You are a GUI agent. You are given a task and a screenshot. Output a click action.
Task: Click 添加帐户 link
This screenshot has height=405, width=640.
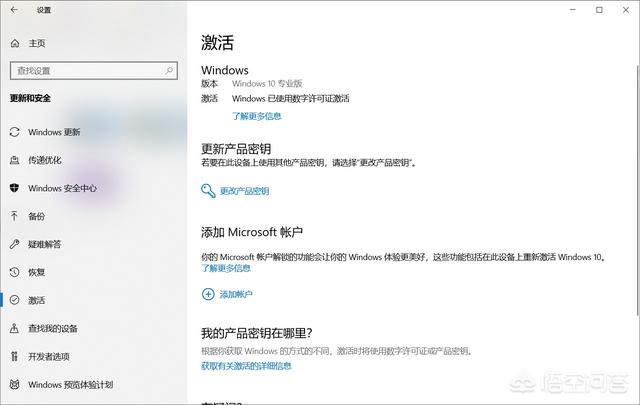tap(236, 294)
